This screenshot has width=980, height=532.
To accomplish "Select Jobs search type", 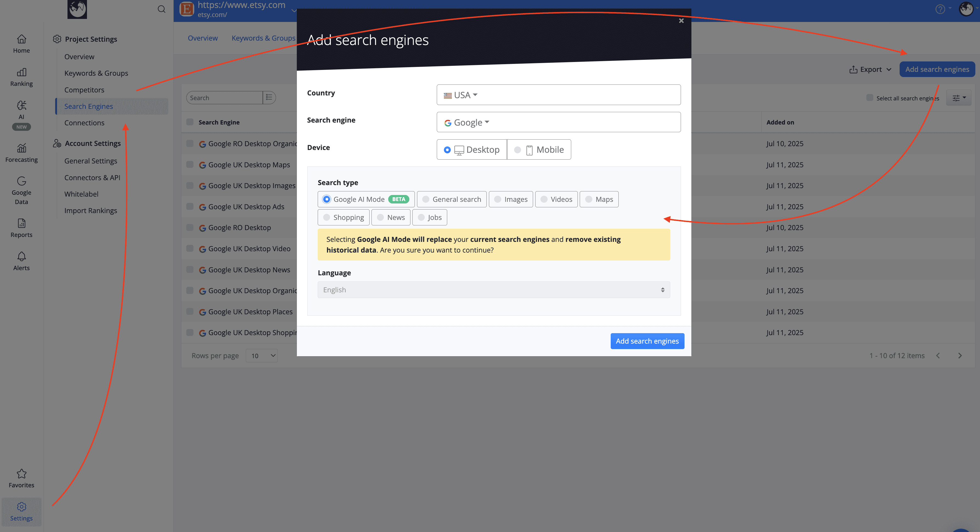I will click(430, 217).
